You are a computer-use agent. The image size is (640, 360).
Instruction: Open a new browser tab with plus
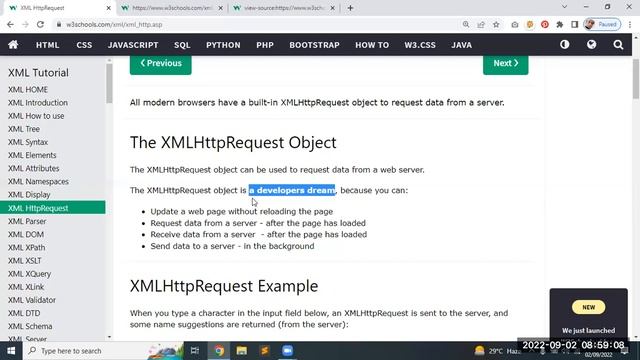[350, 8]
